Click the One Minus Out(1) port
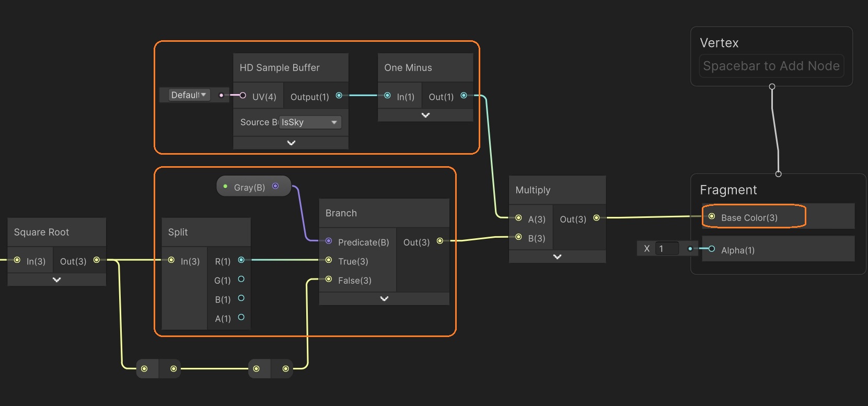This screenshot has height=406, width=868. 464,96
